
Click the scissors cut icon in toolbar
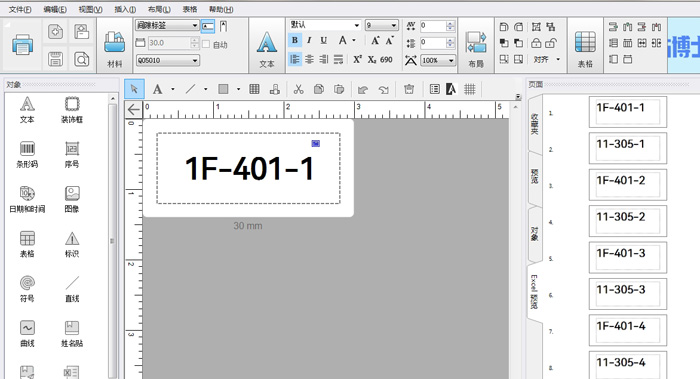click(x=298, y=89)
